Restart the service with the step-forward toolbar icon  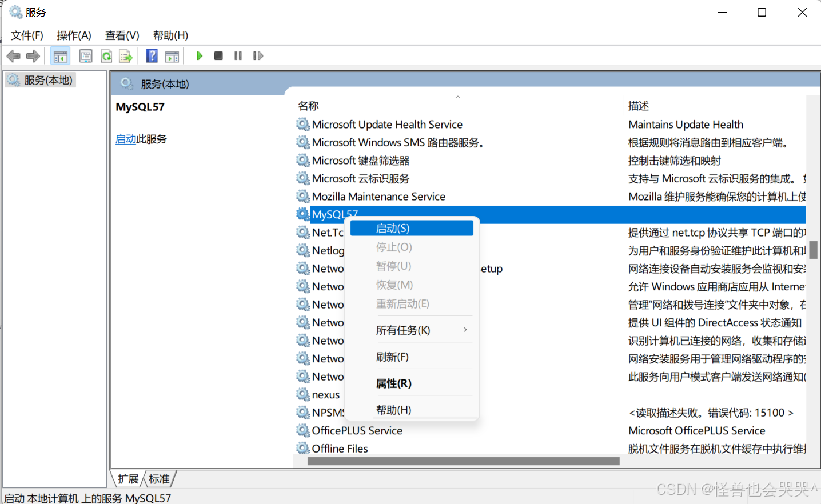point(258,55)
